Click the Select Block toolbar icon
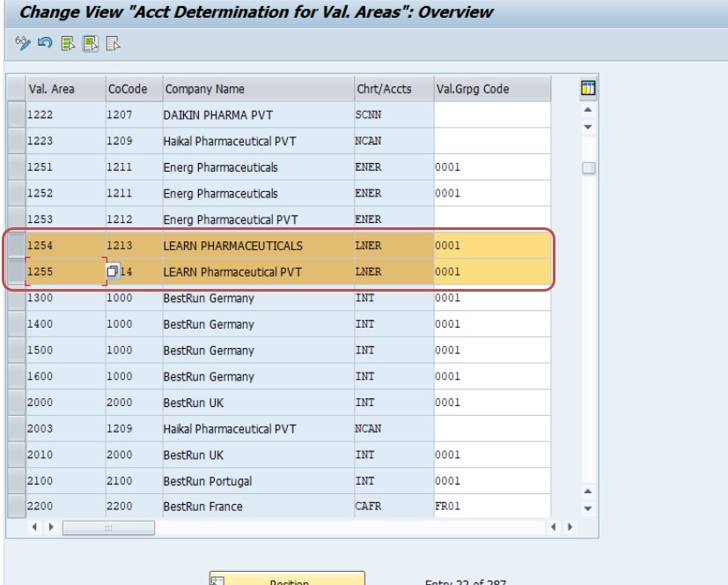The height and width of the screenshot is (585, 728). tap(91, 44)
